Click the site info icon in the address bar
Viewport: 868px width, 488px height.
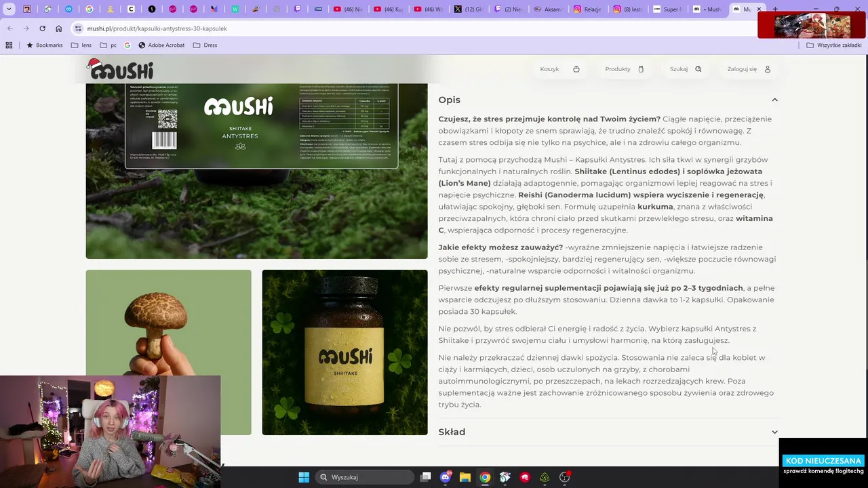tap(78, 28)
